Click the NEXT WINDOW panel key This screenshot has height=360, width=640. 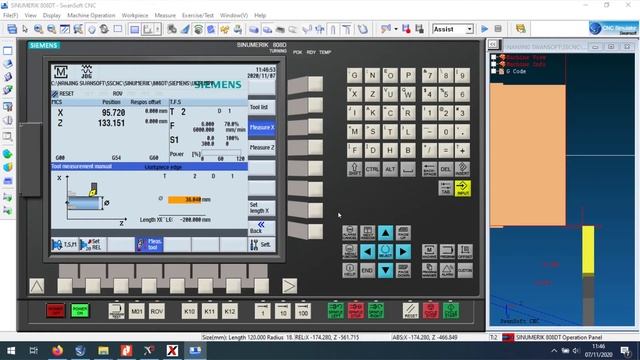[x=367, y=233]
